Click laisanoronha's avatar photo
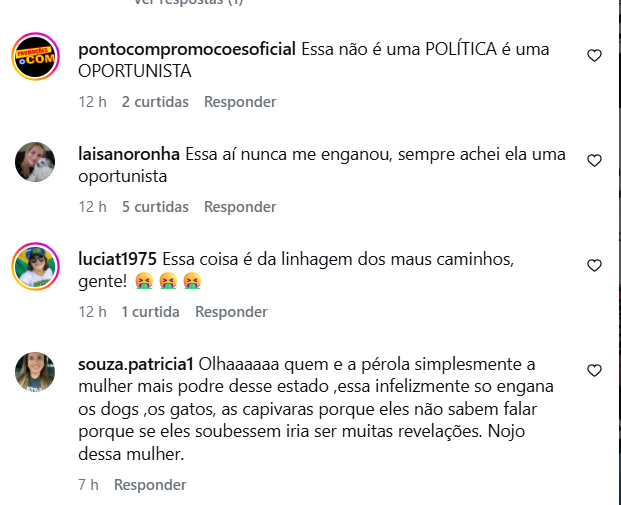 35,162
